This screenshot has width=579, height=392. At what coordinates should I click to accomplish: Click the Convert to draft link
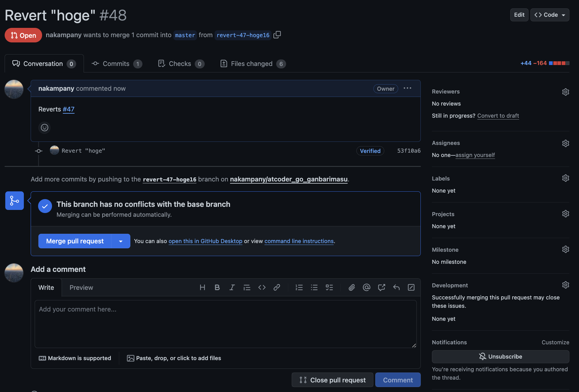tap(498, 115)
